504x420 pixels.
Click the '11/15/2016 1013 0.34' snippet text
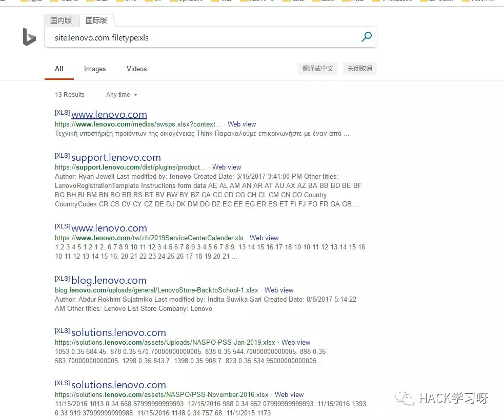[211, 408]
